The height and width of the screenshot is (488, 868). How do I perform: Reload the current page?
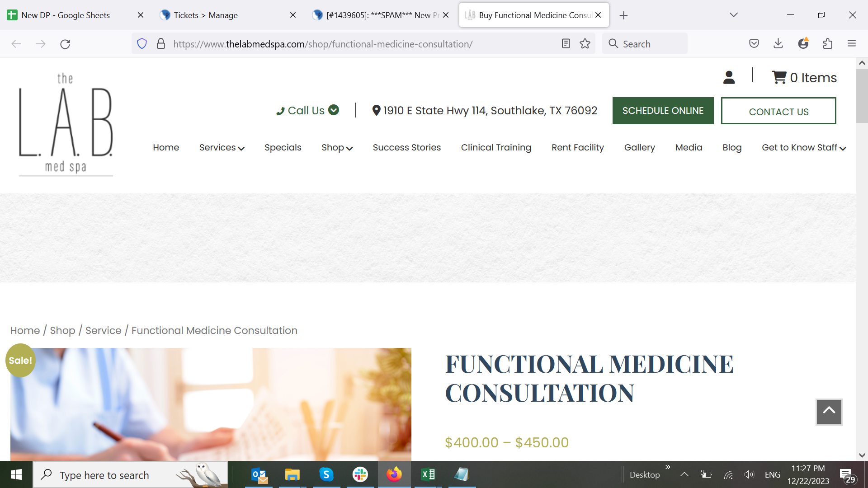(65, 44)
